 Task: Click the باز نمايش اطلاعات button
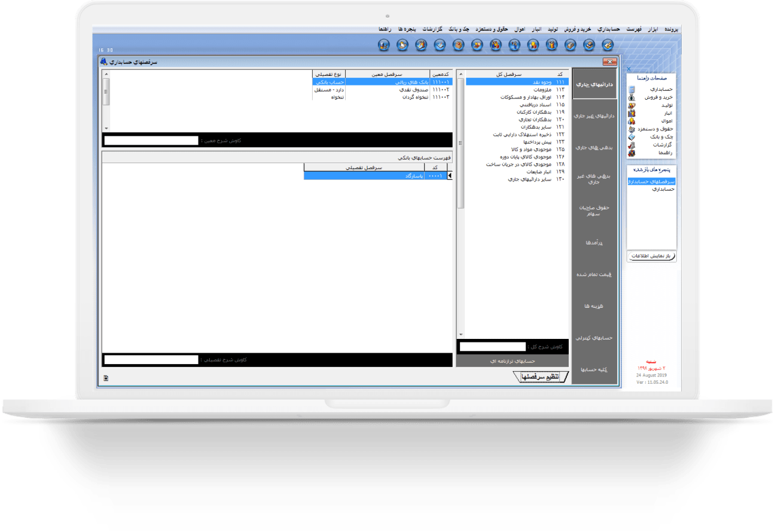(x=652, y=256)
